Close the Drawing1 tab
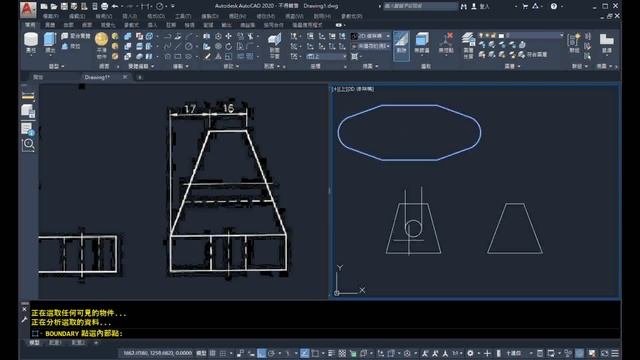 (125, 77)
